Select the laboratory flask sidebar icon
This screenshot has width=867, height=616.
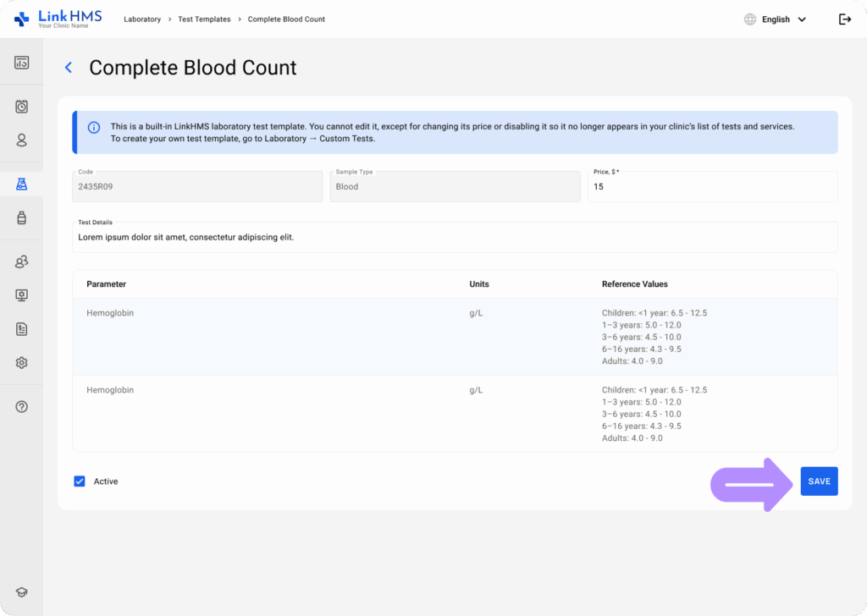tap(21, 184)
